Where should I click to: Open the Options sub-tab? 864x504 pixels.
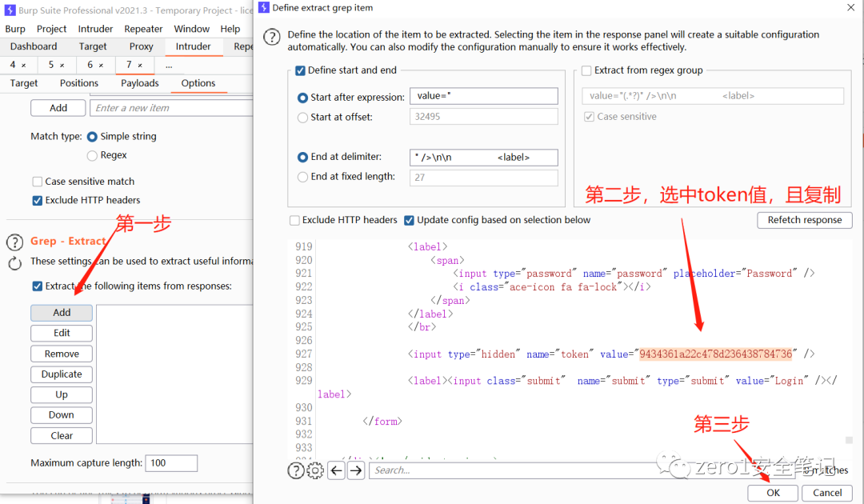coord(198,83)
